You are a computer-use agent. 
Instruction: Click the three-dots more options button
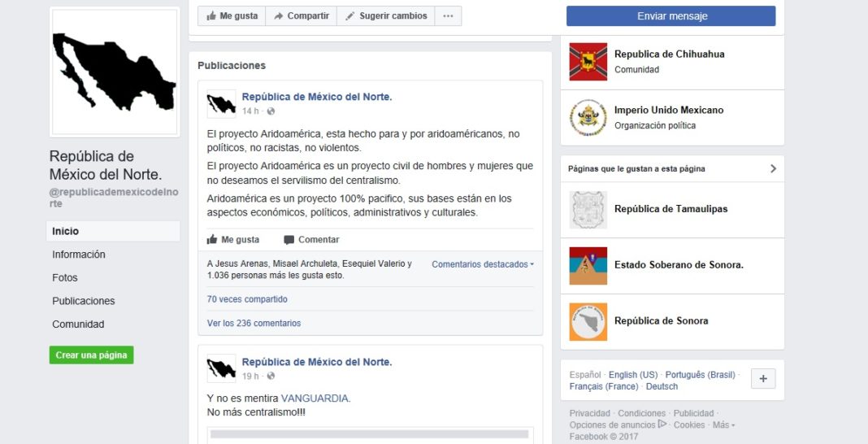coord(448,16)
